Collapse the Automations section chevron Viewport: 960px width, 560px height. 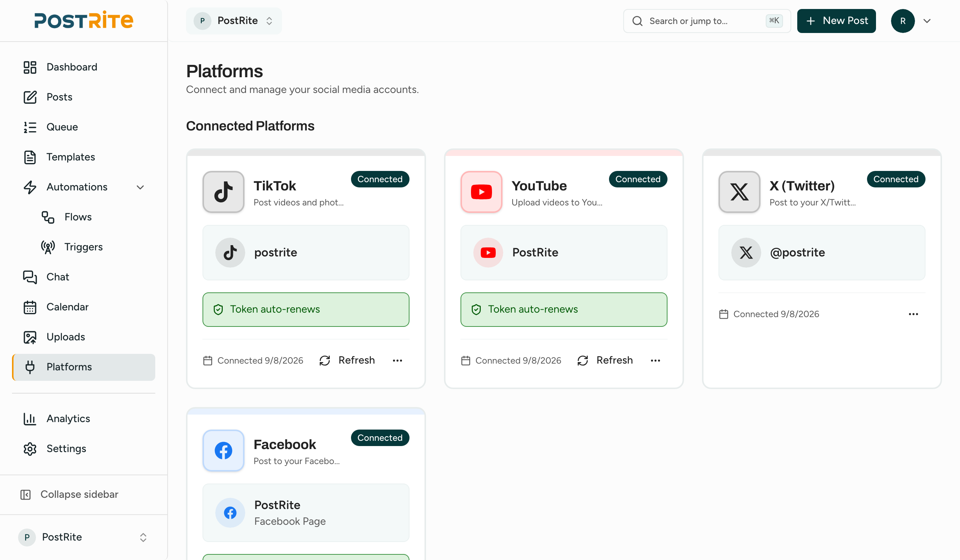140,187
